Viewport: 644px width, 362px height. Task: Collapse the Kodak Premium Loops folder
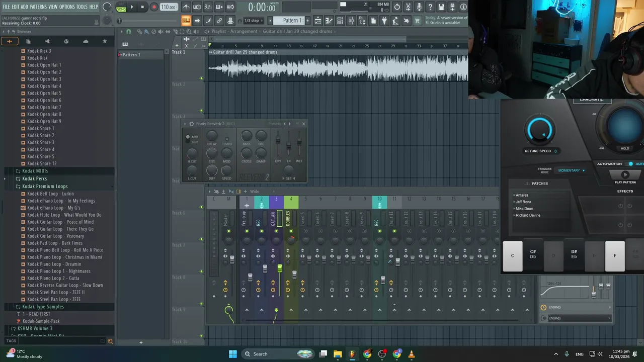45,186
